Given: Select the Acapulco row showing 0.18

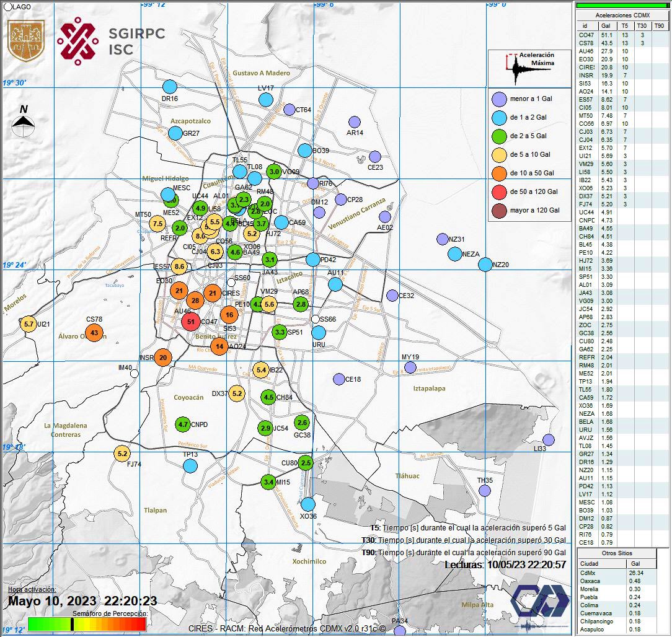Looking at the screenshot, I should tap(617, 630).
